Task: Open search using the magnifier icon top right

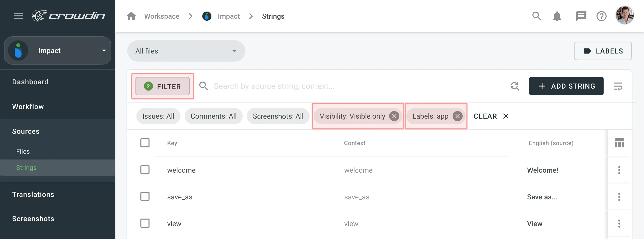Action: 537,16
